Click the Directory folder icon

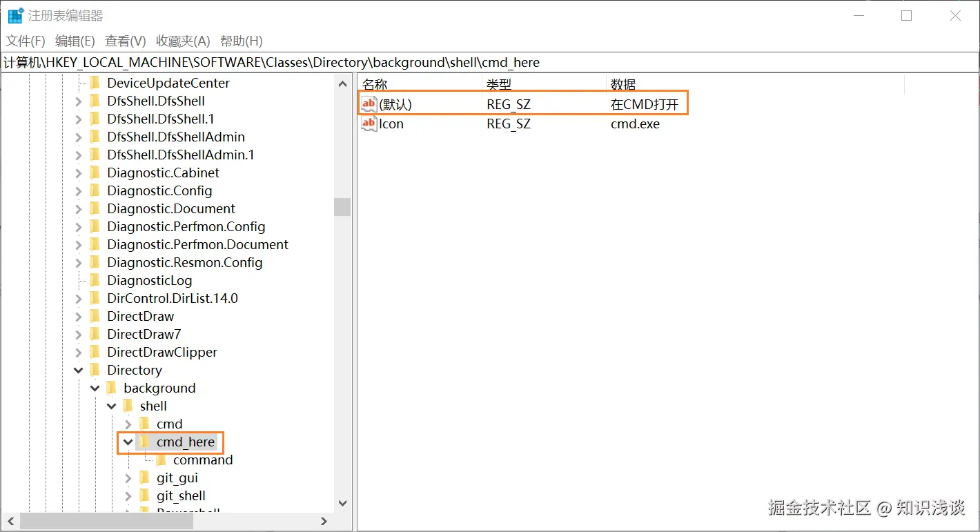[95, 370]
